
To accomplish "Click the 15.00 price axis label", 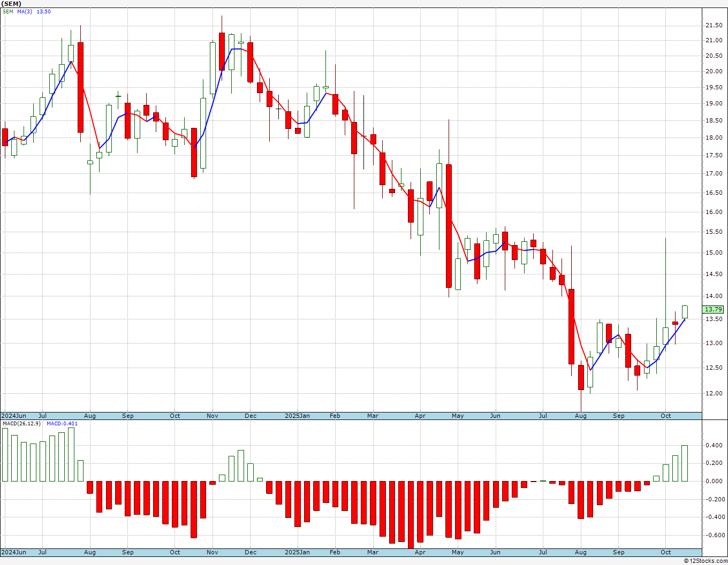I will pyautogui.click(x=713, y=253).
